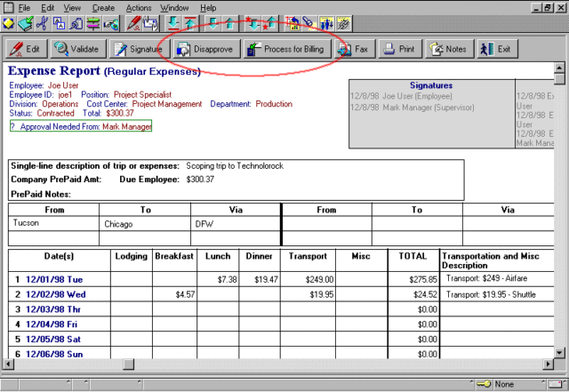Click the flashlight search icon
Viewport: 569px width, 392px height.
[309, 24]
